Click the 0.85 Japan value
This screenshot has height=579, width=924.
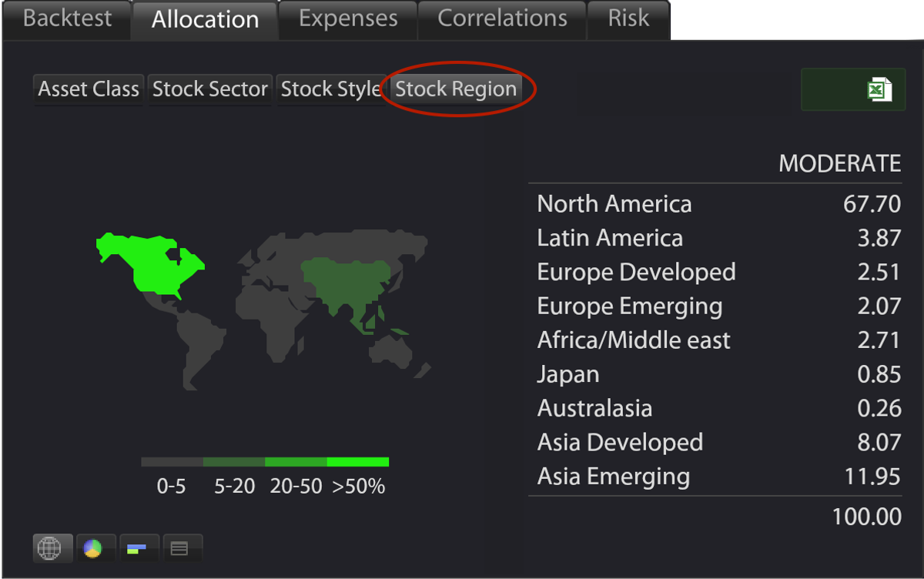[x=879, y=375]
